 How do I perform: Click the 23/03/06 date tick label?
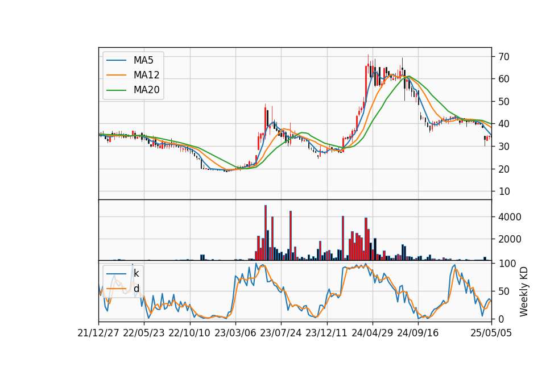coord(235,333)
